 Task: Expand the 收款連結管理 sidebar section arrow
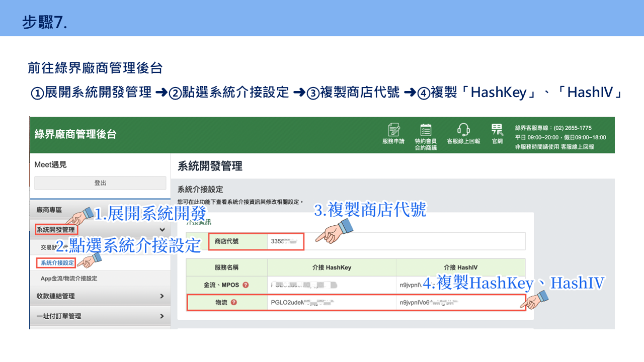(x=162, y=296)
